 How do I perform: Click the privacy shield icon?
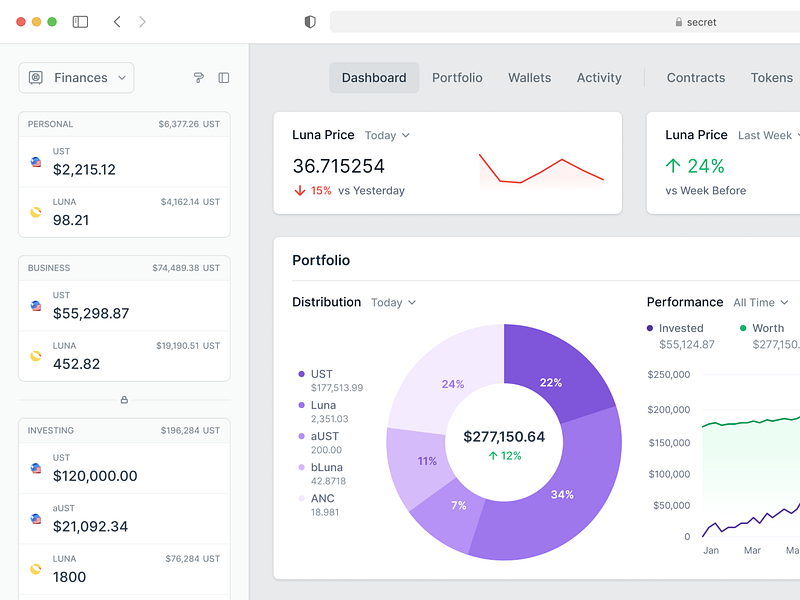(310, 21)
